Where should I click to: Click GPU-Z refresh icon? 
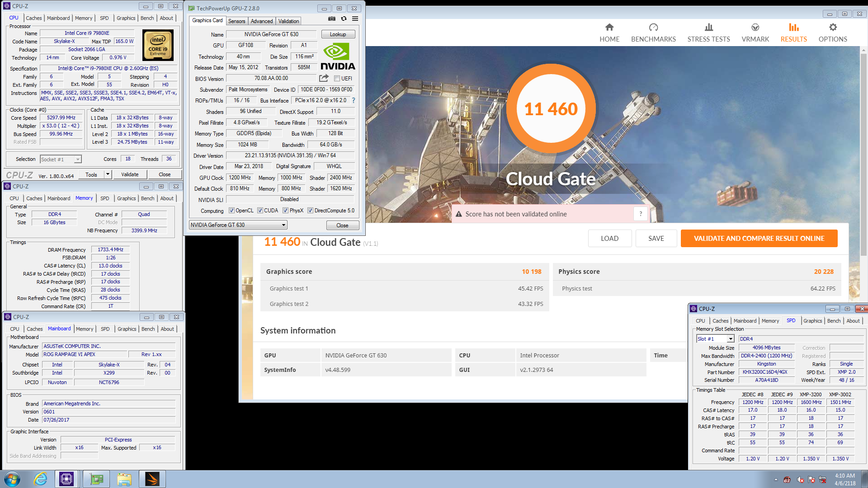(x=344, y=19)
